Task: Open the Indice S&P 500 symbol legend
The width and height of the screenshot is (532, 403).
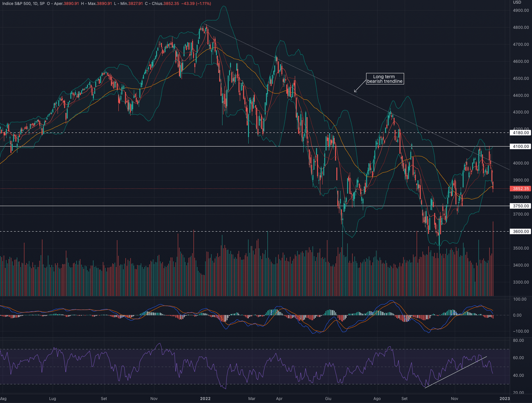Action: 16,4
